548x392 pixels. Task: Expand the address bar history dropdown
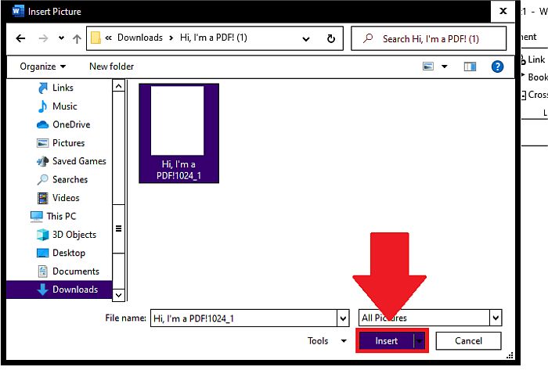click(306, 39)
